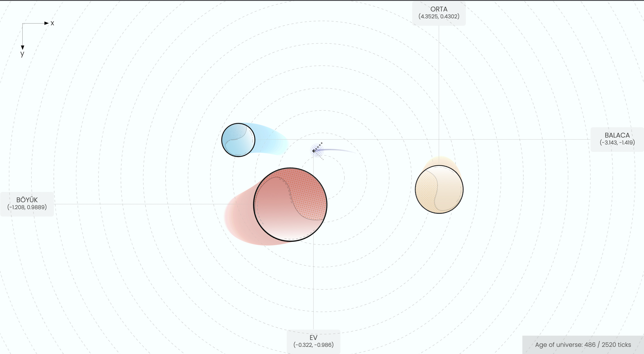
Task: Click the x axis arrowhead
Action: tap(47, 23)
